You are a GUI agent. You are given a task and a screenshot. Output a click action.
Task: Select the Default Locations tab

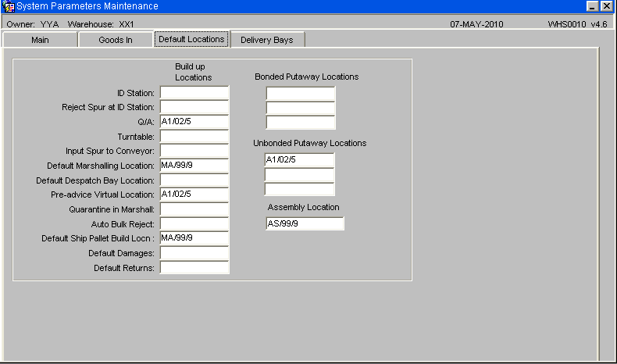click(191, 39)
